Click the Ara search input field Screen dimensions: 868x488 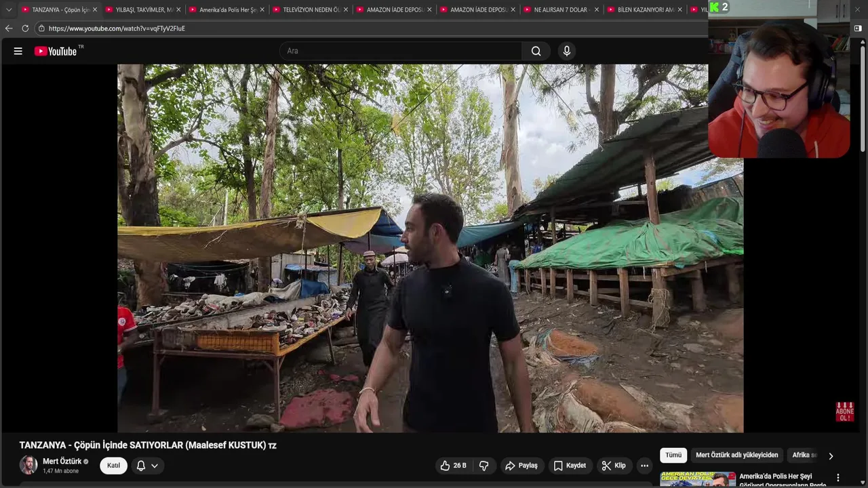point(401,51)
